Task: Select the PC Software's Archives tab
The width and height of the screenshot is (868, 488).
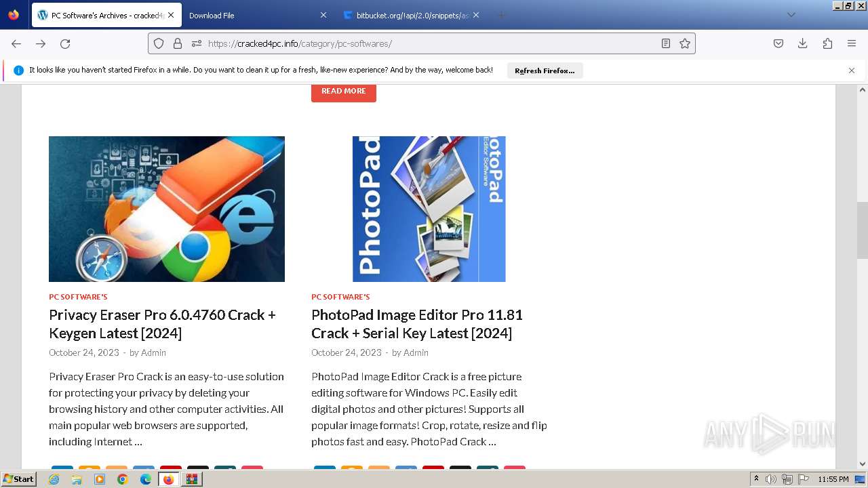Action: (105, 15)
